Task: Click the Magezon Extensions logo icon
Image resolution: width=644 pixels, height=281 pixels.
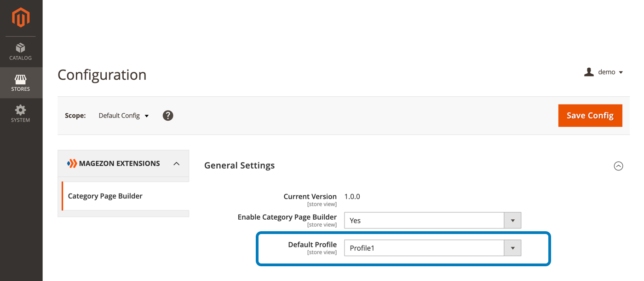Action: (72, 164)
